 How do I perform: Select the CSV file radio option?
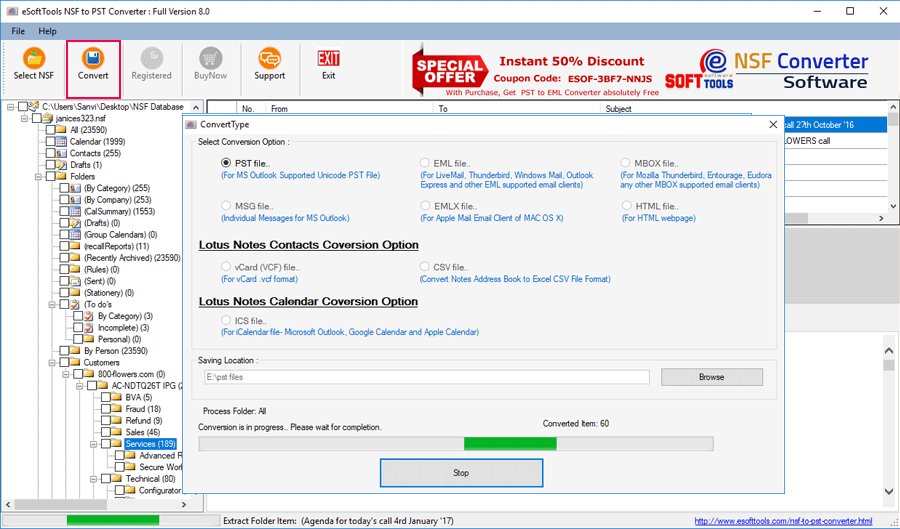click(x=425, y=267)
